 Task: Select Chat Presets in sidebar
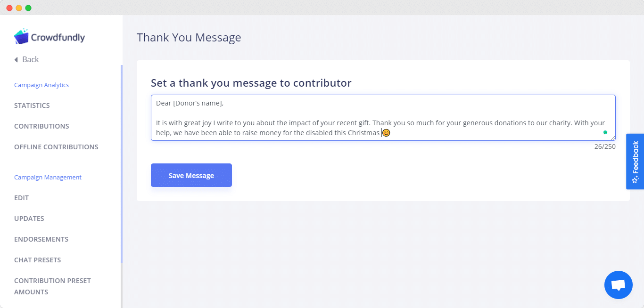[x=37, y=260]
